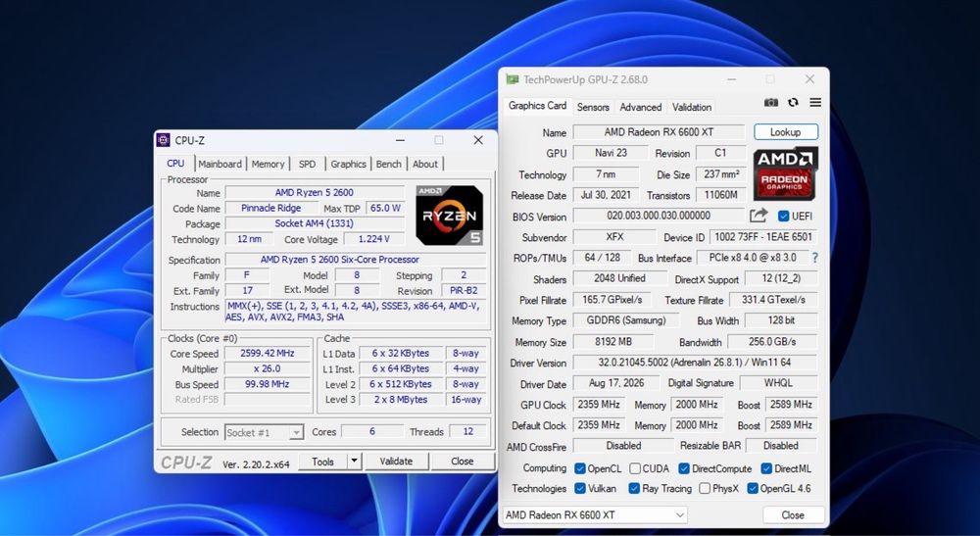Viewport: 980px width, 536px height.
Task: Select the CPU tab in CPU-Z
Action: [175, 163]
